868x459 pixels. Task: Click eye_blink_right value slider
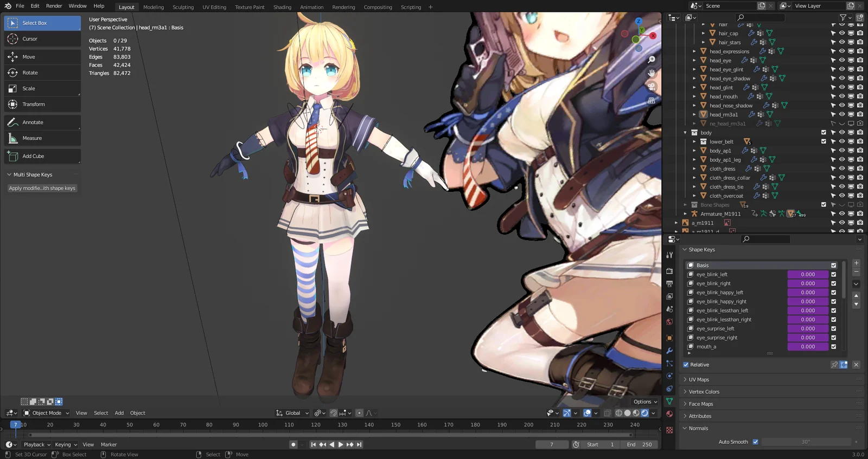tap(808, 283)
